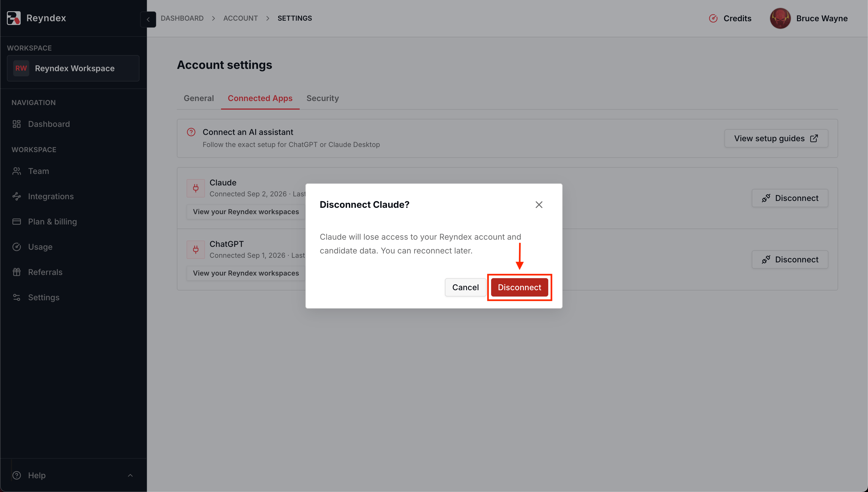Expand the Help menu chevron

tap(130, 475)
